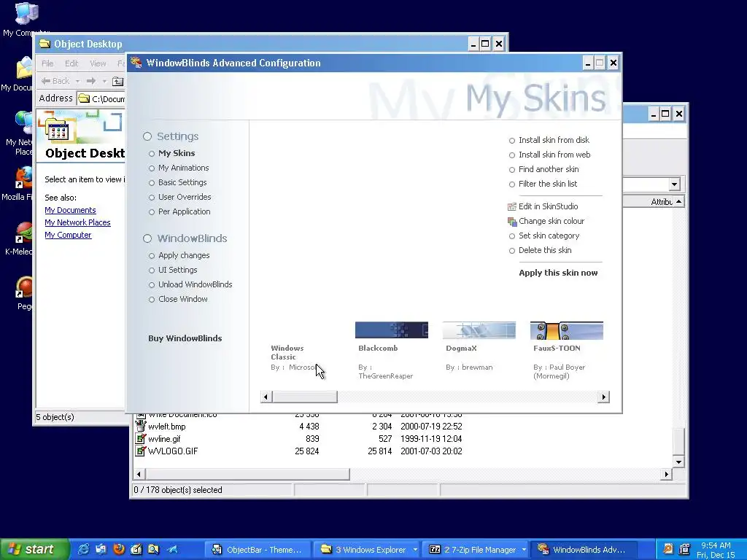Click Delete this skin
The height and width of the screenshot is (560, 747).
(x=545, y=251)
